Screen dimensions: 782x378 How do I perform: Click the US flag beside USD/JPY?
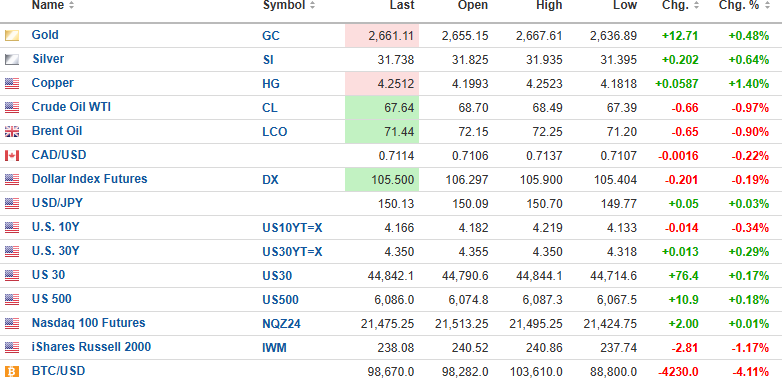tap(12, 203)
